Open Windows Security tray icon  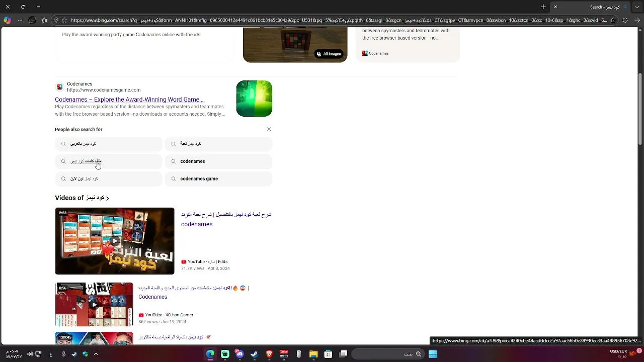click(85, 354)
